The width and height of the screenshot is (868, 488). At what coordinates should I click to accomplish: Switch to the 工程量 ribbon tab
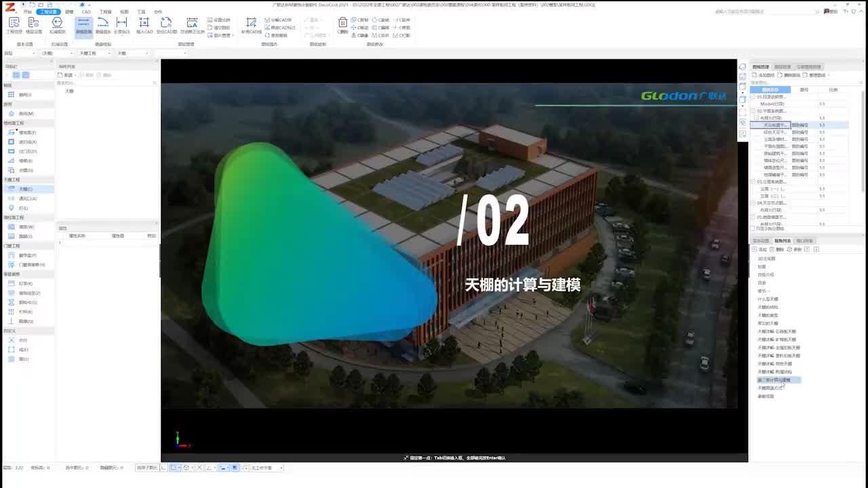click(x=106, y=12)
